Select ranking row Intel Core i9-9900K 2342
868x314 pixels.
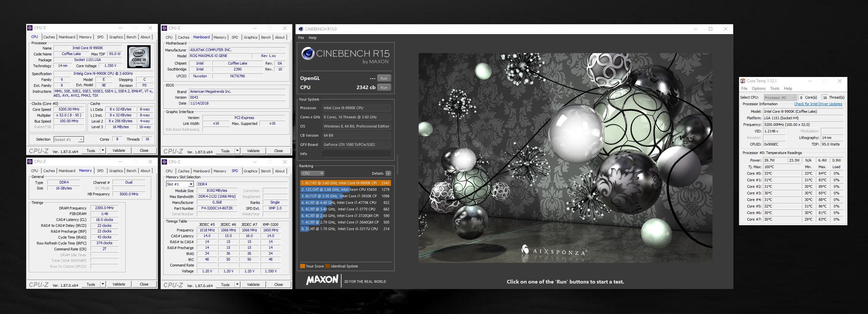point(345,183)
